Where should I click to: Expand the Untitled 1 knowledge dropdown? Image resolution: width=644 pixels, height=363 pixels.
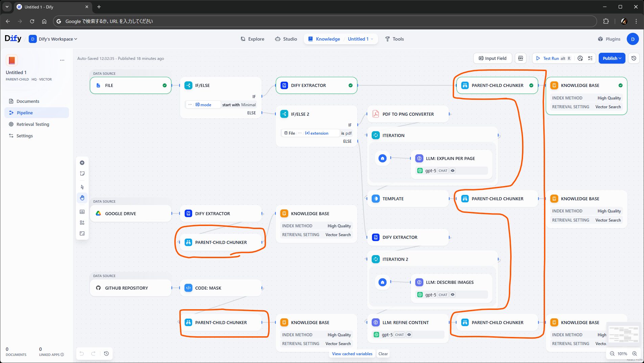coord(360,39)
